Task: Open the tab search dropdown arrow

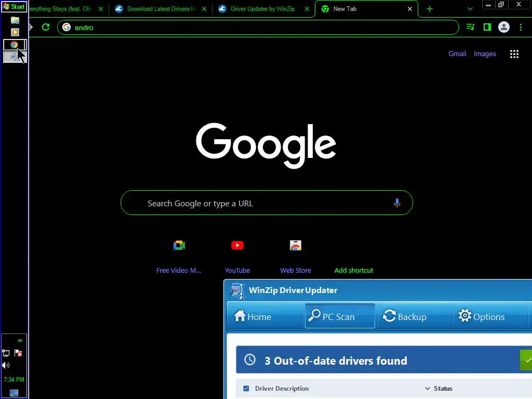Action: click(470, 9)
